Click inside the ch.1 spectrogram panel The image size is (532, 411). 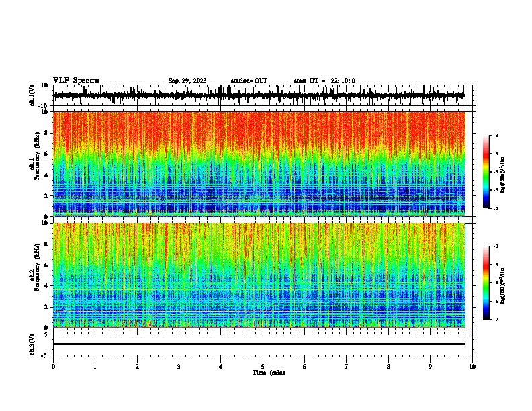point(259,164)
